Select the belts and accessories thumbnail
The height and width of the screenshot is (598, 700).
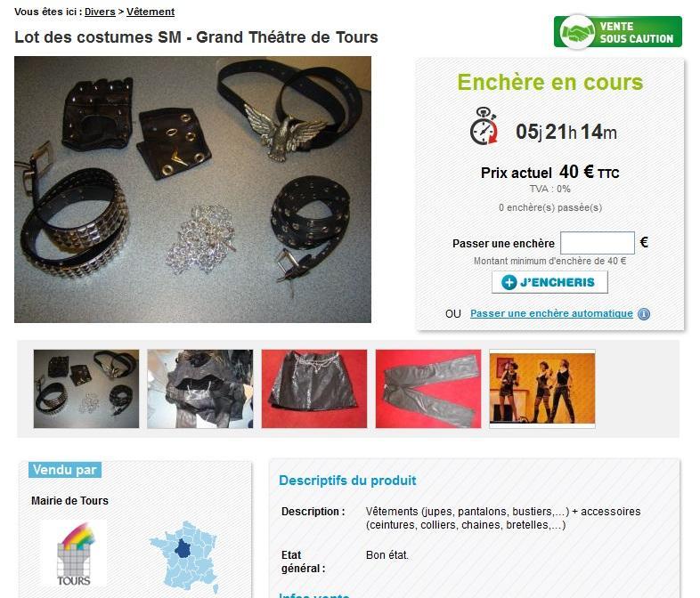pyautogui.click(x=86, y=389)
